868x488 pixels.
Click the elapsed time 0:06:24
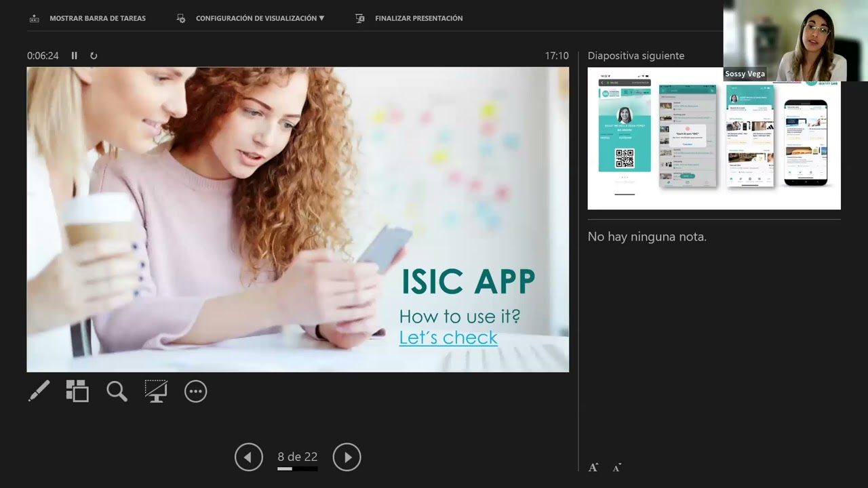point(43,56)
